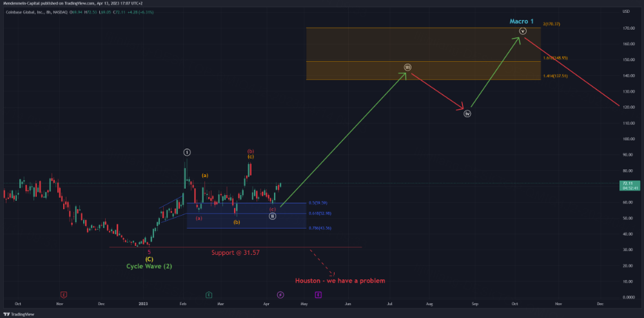Click 100.00 on the price axis
Image resolution: width=644 pixels, height=318 pixels.
[x=628, y=139]
